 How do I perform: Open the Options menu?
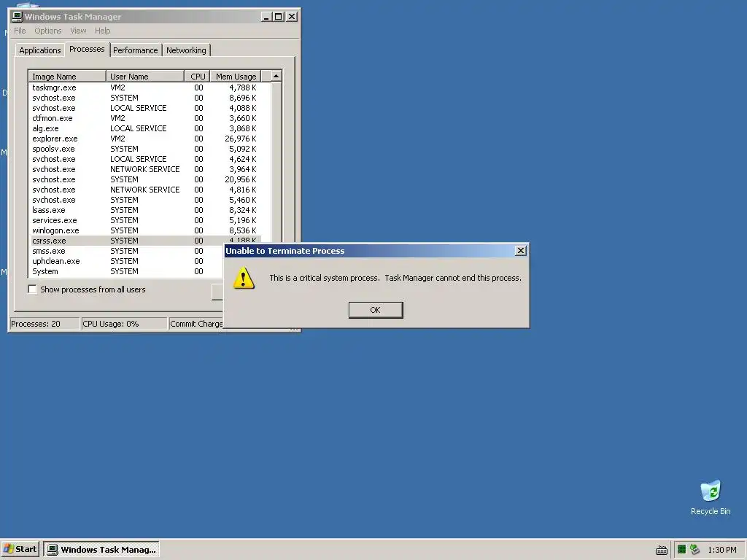[47, 31]
